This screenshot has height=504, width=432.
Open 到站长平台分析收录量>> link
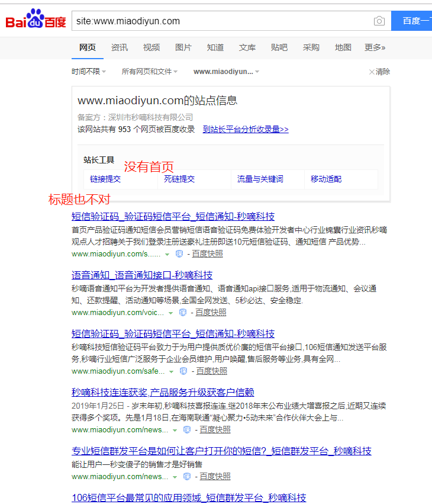(x=246, y=129)
